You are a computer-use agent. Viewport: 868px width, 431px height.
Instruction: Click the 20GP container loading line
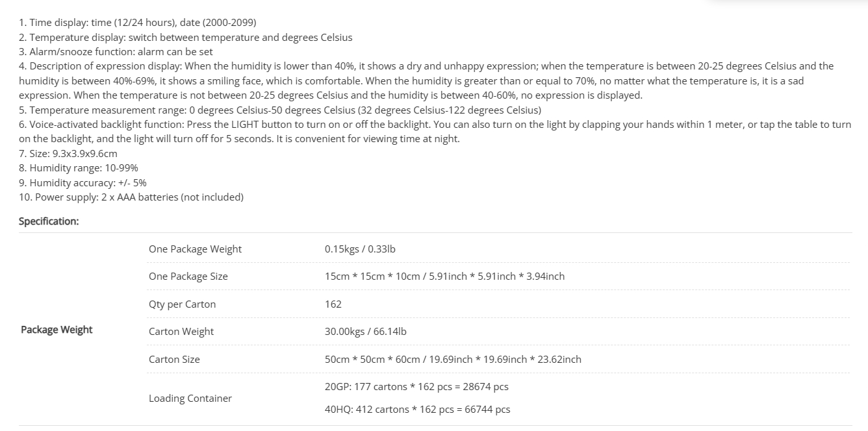coord(416,387)
